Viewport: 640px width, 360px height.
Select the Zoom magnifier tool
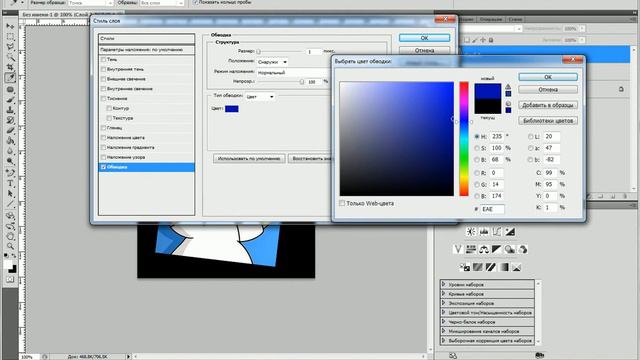coord(10,246)
